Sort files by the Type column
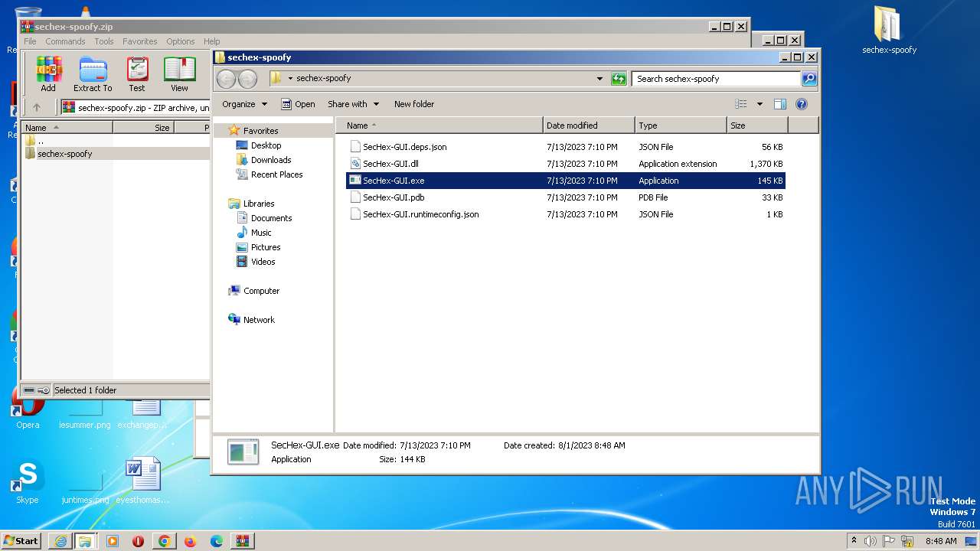Viewport: 980px width, 551px height. click(681, 126)
